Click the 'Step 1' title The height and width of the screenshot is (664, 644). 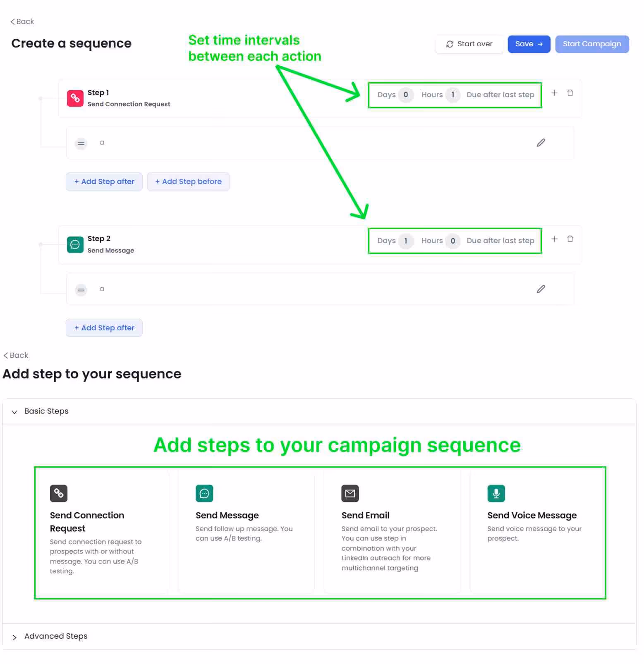click(98, 93)
